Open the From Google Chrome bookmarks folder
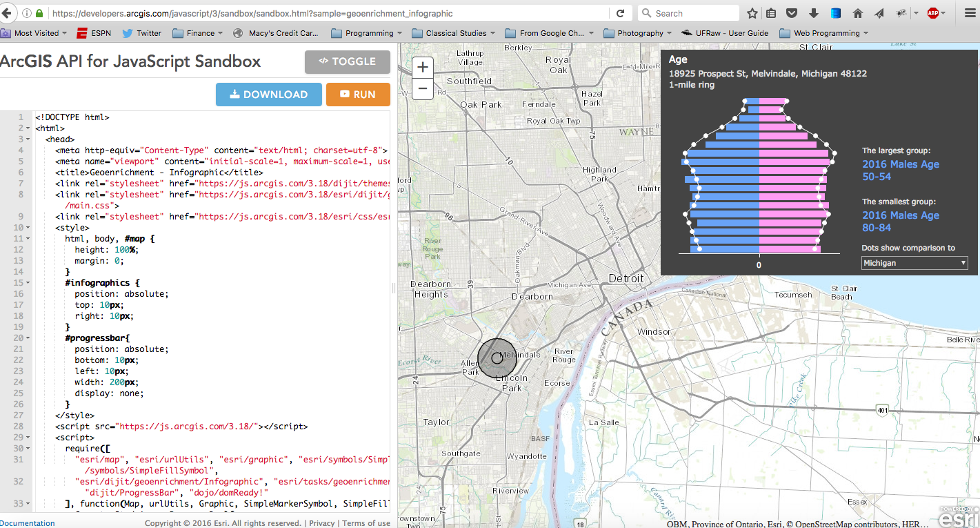Image resolution: width=980 pixels, height=528 pixels. pos(550,33)
